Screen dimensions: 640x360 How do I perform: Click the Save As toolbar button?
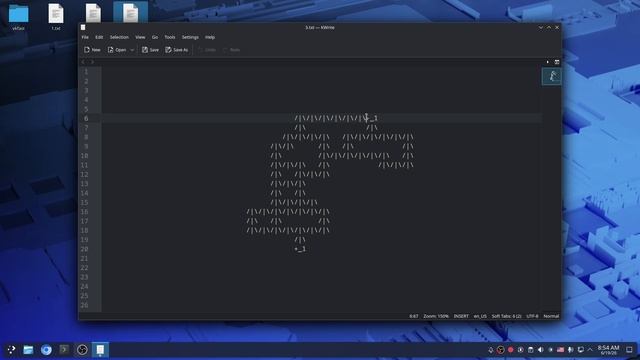tap(177, 50)
